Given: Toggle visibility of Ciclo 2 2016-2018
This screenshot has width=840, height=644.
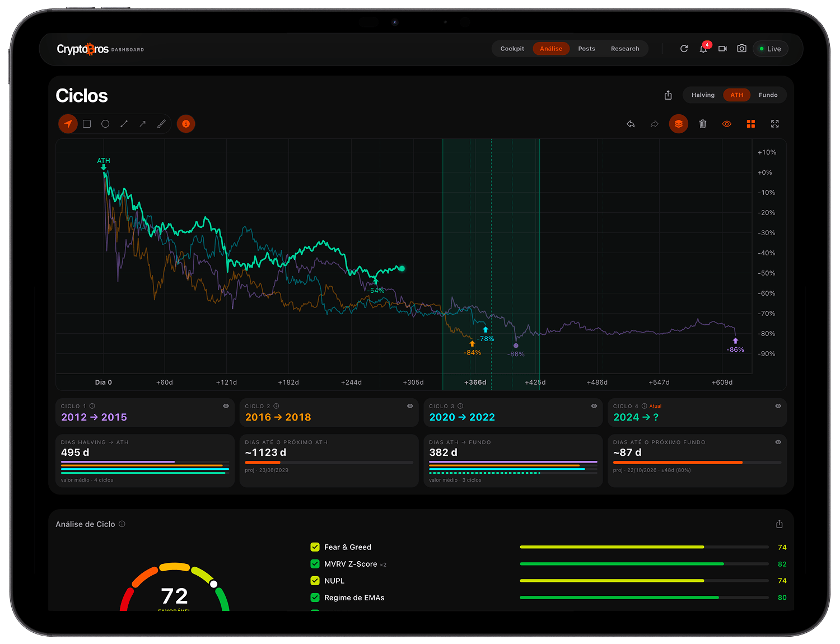Looking at the screenshot, I should point(410,406).
